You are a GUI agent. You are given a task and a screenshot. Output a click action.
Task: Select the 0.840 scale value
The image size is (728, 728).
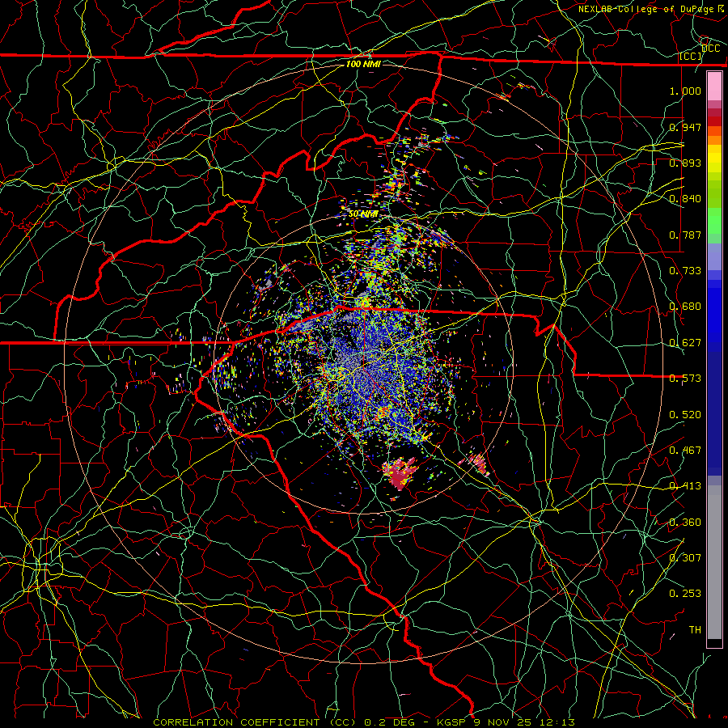(685, 199)
